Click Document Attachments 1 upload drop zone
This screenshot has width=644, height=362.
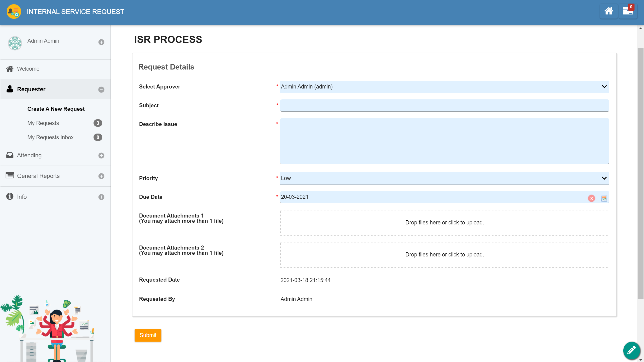[x=445, y=223]
